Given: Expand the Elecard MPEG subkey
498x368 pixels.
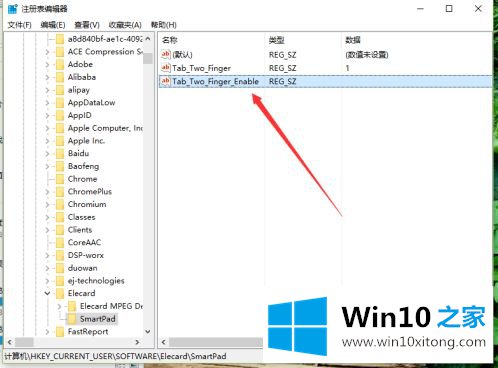Looking at the screenshot, I should [59, 306].
